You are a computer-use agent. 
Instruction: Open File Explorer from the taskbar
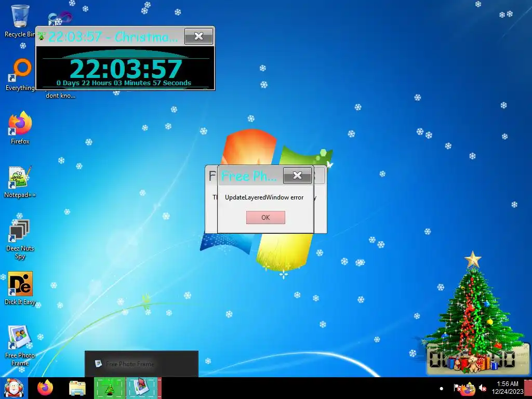77,388
